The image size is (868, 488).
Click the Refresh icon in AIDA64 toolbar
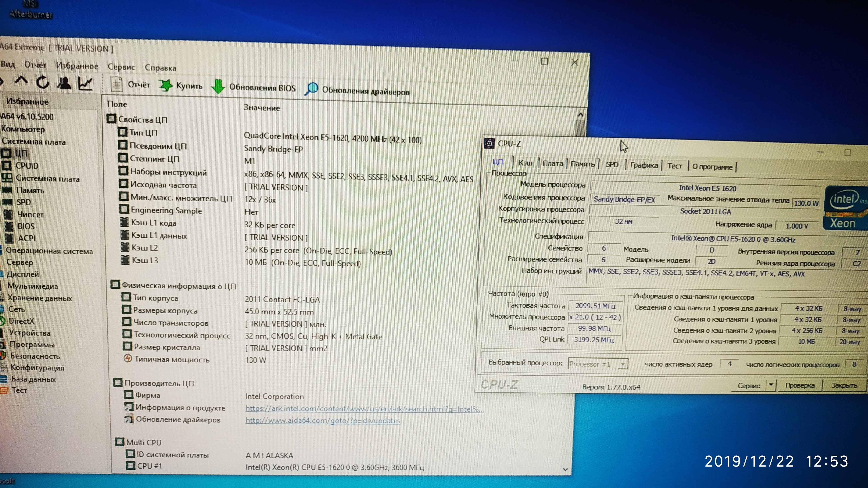coord(43,82)
